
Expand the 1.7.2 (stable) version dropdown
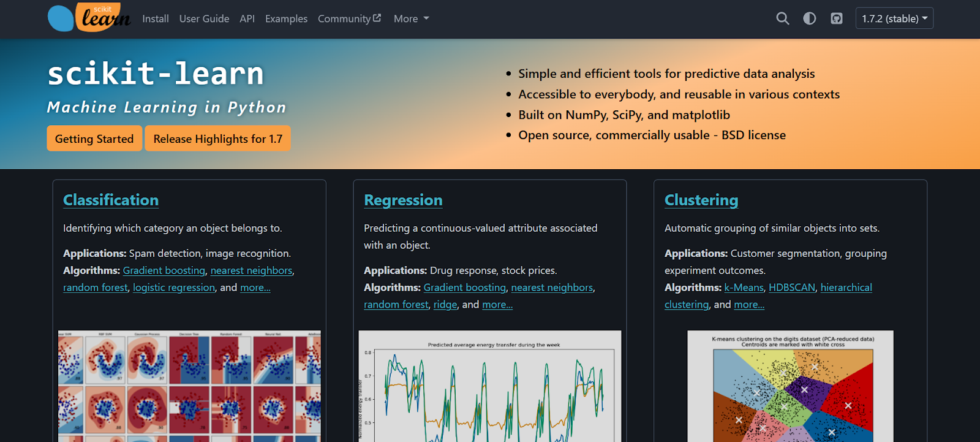[x=894, y=18]
